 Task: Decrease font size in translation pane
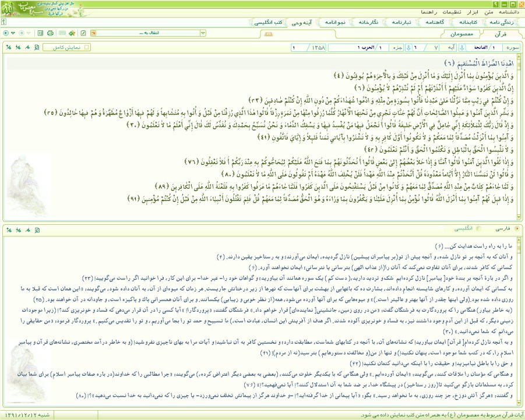click(x=19, y=230)
